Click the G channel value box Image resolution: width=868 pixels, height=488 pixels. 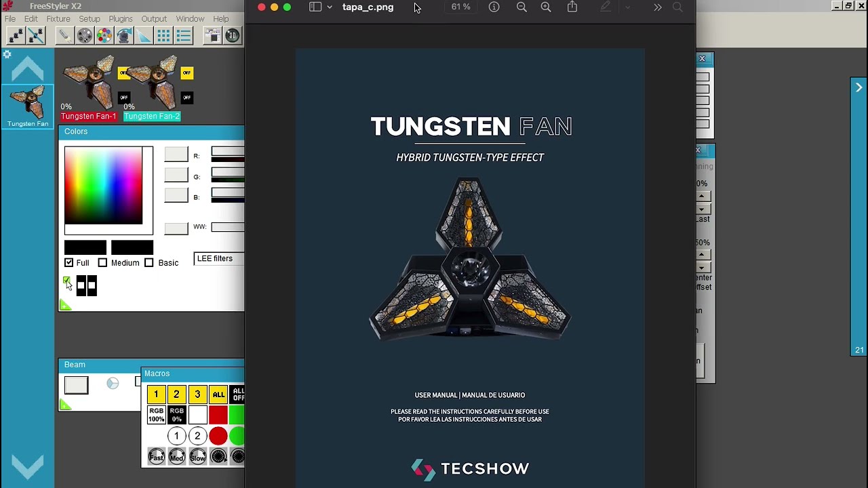[176, 175]
